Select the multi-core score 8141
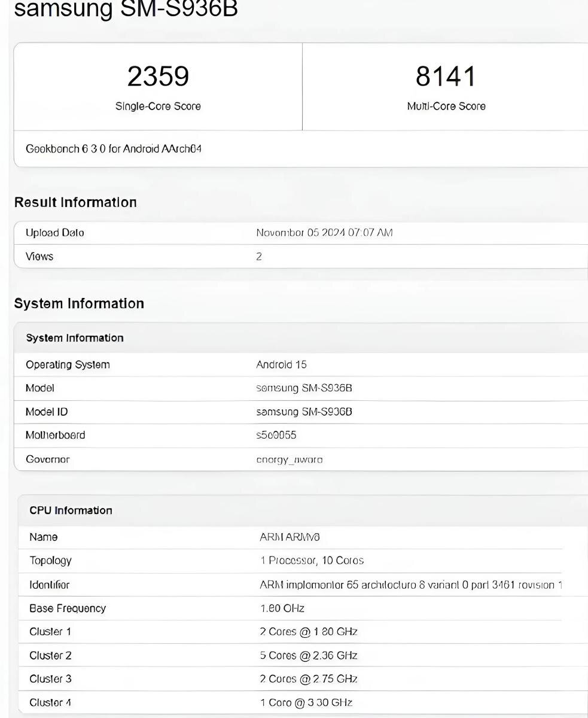The height and width of the screenshot is (718, 588). pos(446,77)
